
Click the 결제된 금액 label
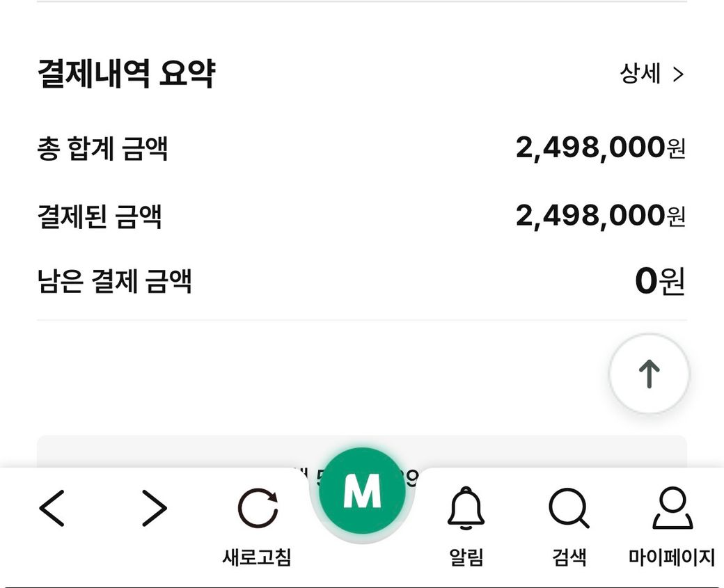click(100, 216)
